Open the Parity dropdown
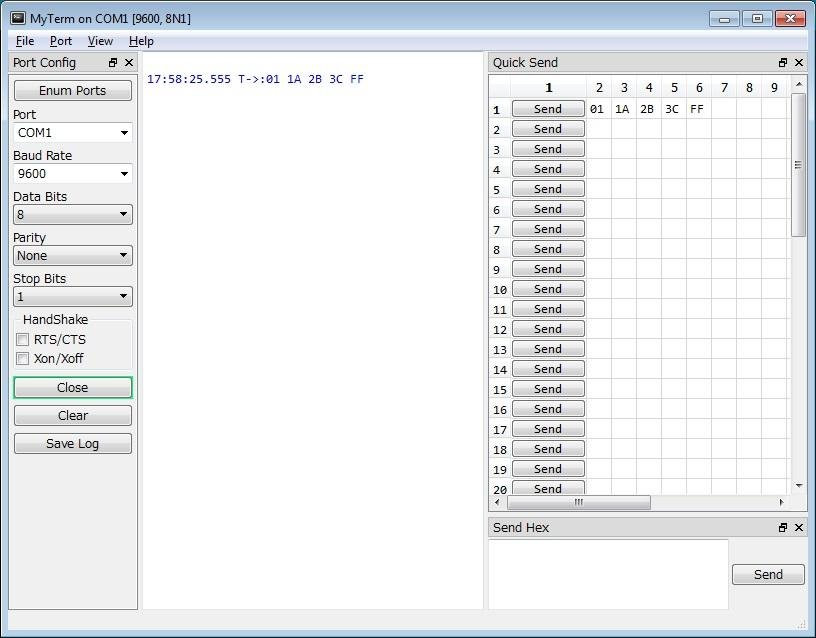The image size is (816, 638). [x=73, y=256]
